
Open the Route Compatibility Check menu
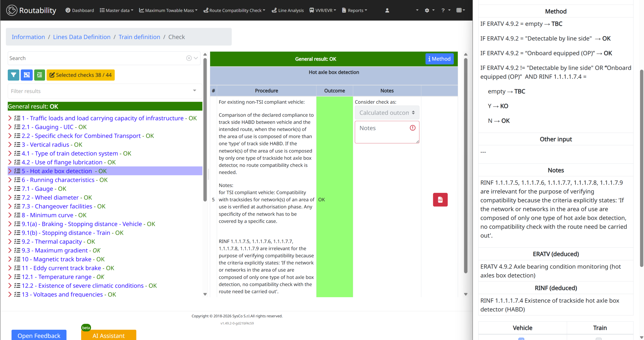tap(234, 10)
